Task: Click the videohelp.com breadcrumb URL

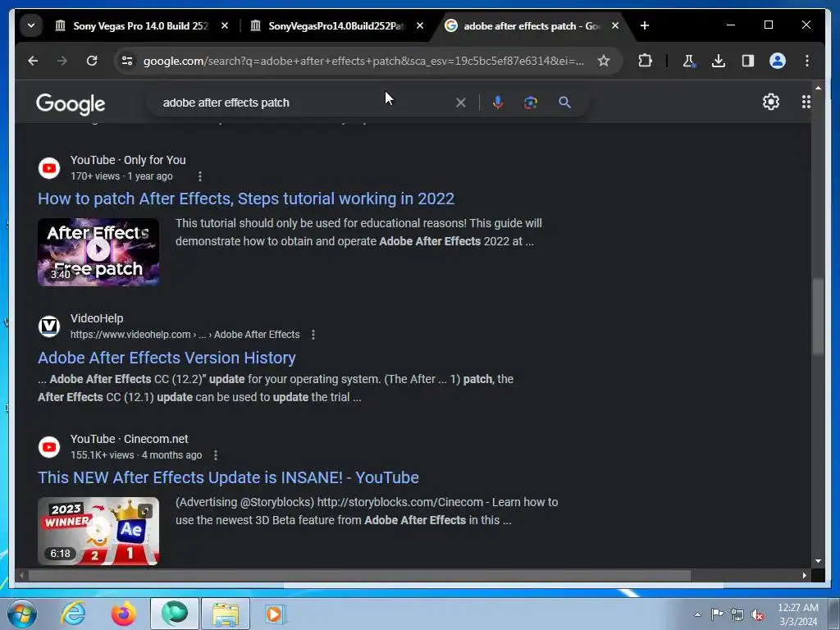Action: [x=185, y=335]
